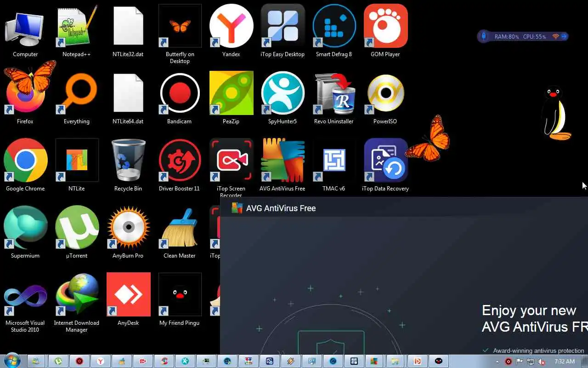The image size is (588, 368).
Task: Click the muted volume tray icon
Action: (542, 362)
